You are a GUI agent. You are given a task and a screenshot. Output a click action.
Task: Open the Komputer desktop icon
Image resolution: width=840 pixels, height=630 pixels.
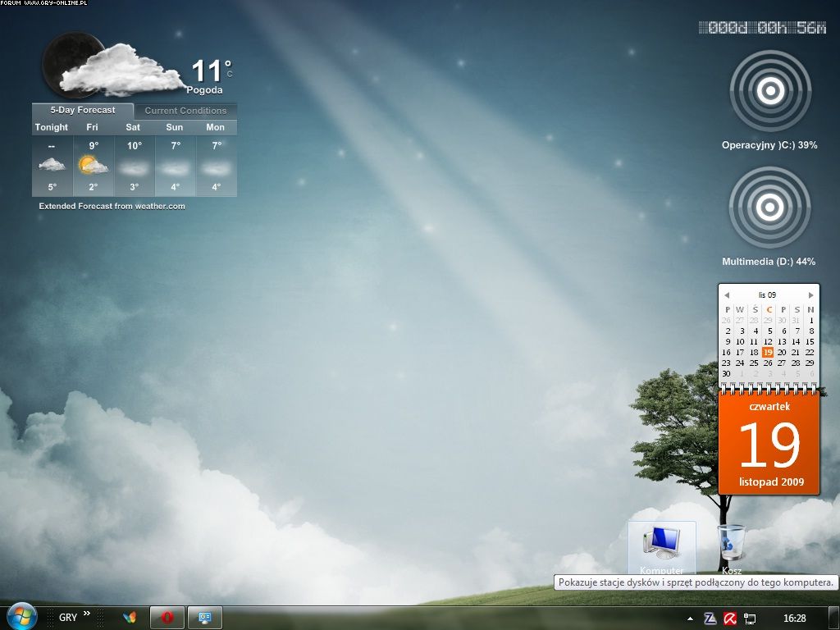pyautogui.click(x=661, y=544)
